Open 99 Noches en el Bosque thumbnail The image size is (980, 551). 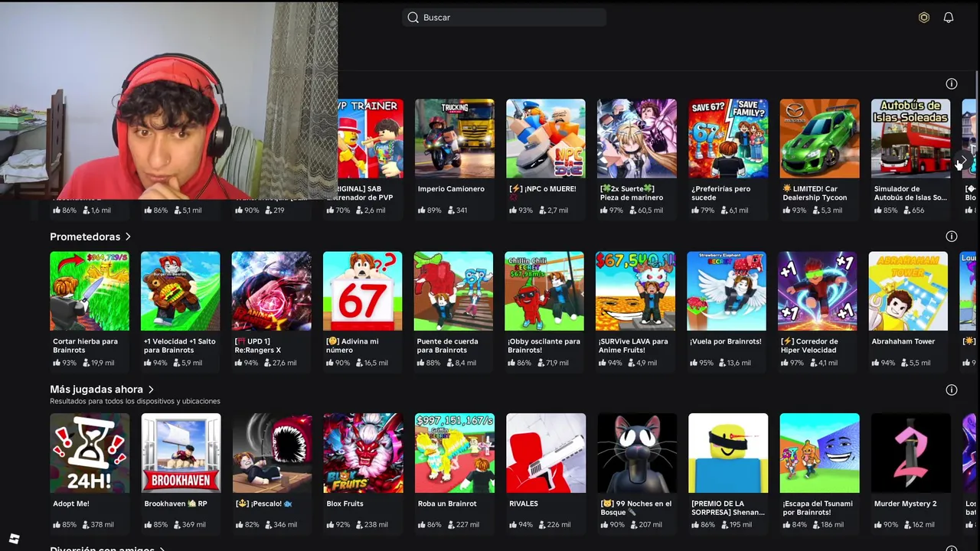(x=637, y=453)
